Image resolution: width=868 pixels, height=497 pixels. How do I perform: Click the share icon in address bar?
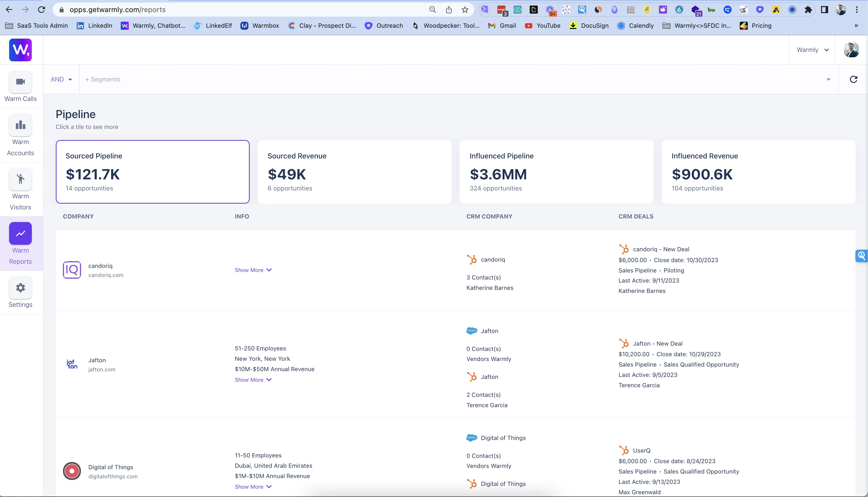pyautogui.click(x=449, y=10)
